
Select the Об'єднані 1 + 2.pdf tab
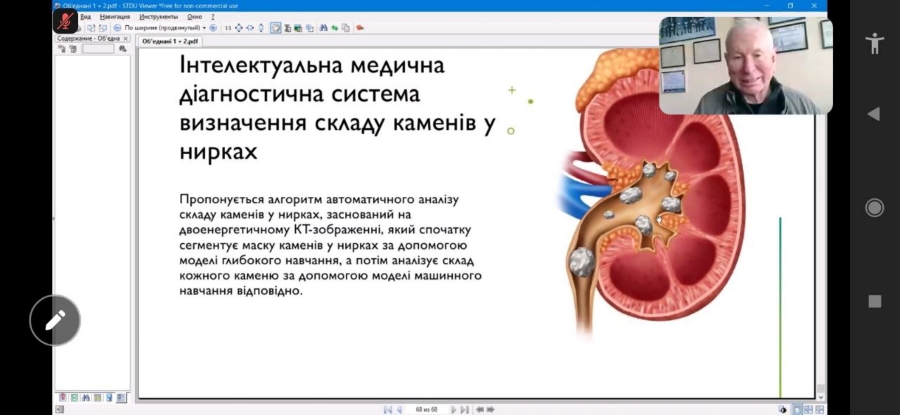pyautogui.click(x=170, y=42)
